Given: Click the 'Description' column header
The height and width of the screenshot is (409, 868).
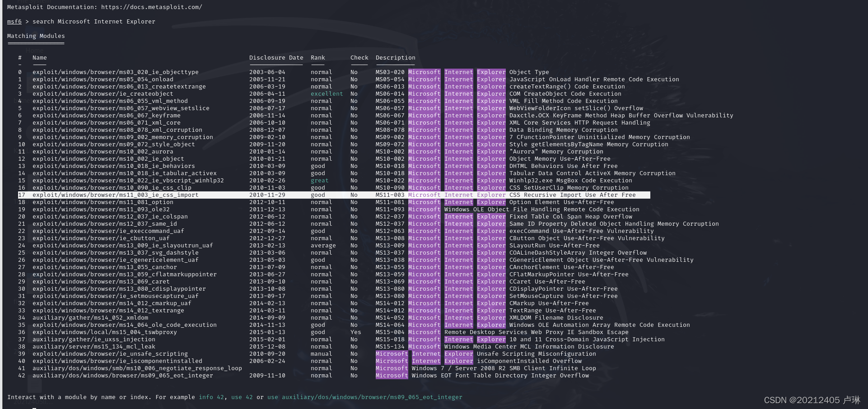Looking at the screenshot, I should pyautogui.click(x=396, y=58).
